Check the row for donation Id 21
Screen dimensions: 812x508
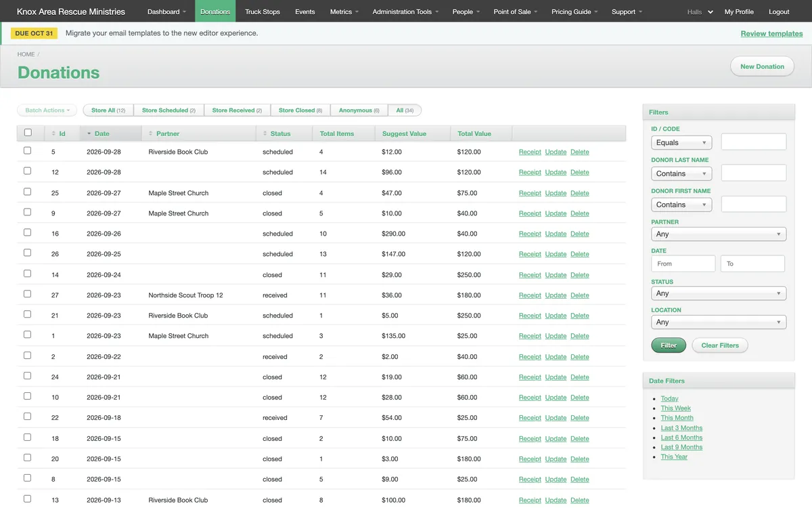(28, 314)
